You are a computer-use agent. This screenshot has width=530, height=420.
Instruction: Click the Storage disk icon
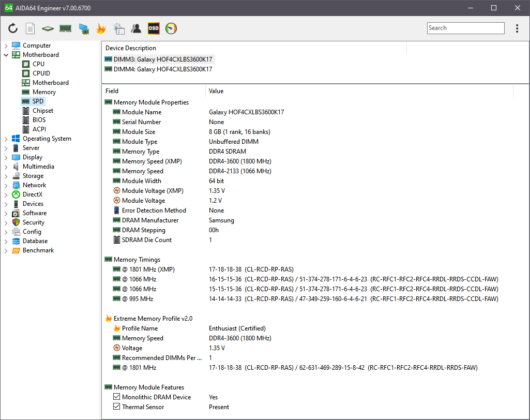coord(16,176)
